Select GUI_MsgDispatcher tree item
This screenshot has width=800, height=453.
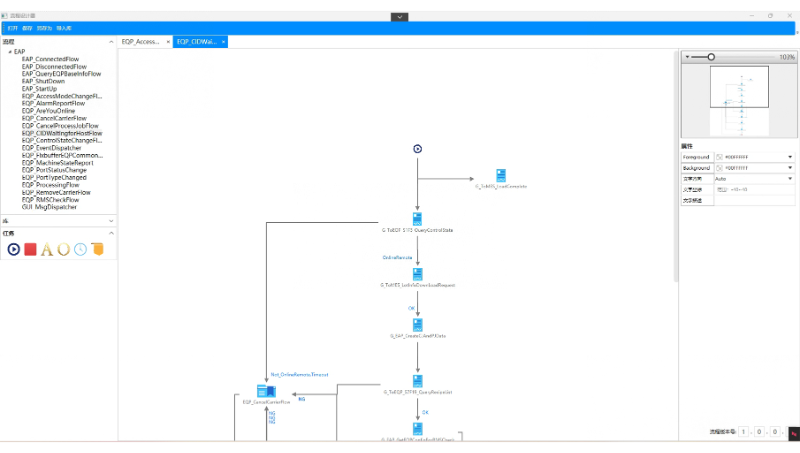(x=49, y=207)
